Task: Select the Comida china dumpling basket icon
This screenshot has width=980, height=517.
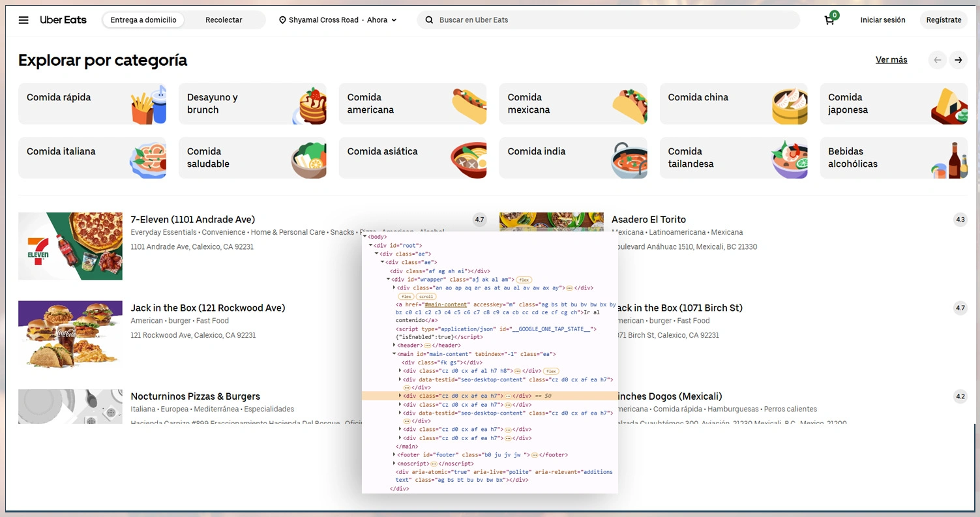Action: coord(790,107)
